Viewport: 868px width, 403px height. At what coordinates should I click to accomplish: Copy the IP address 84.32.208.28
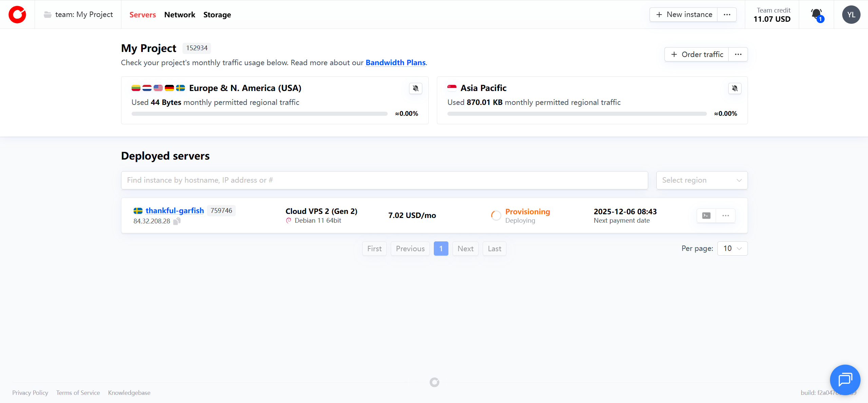(x=177, y=221)
